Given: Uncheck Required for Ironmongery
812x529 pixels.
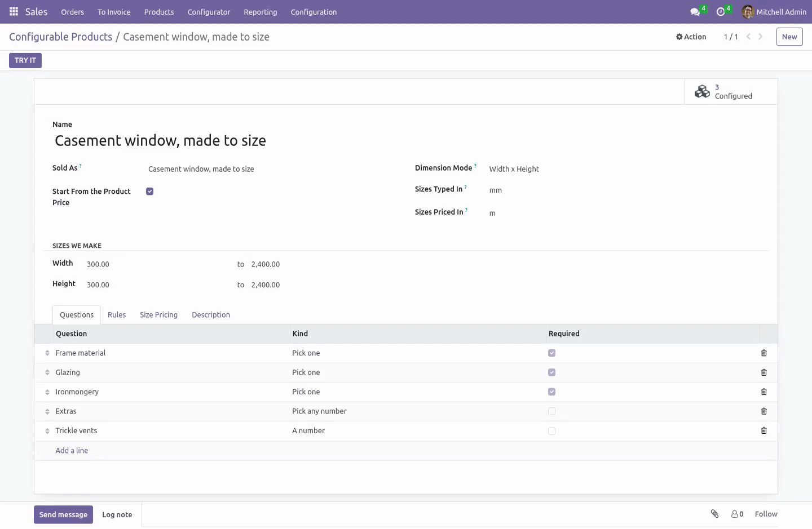Looking at the screenshot, I should point(552,392).
